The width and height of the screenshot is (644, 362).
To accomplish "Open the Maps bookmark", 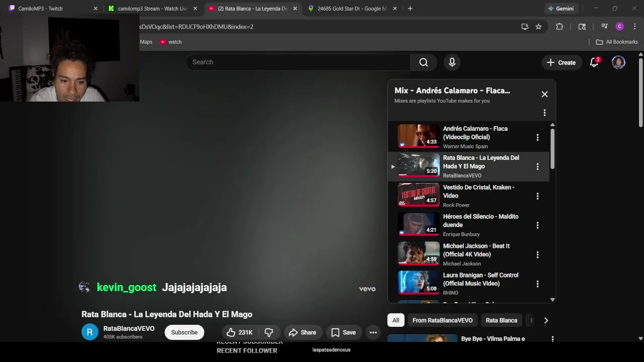I will tap(146, 42).
